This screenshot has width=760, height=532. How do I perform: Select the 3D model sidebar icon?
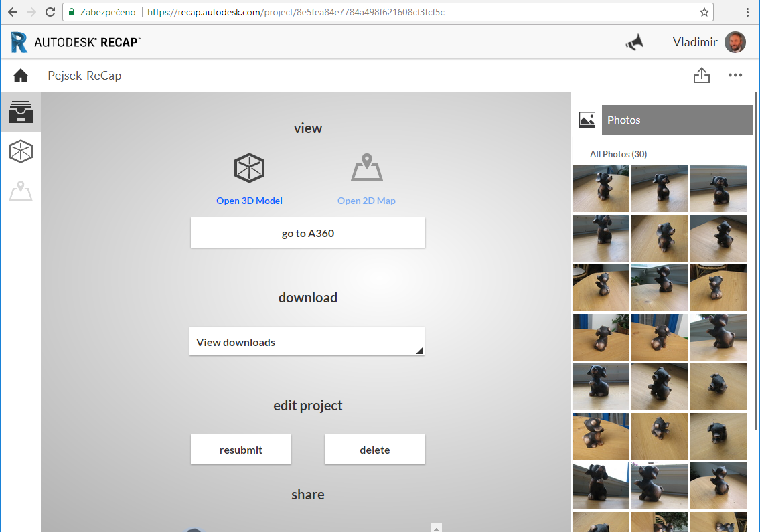[x=21, y=151]
